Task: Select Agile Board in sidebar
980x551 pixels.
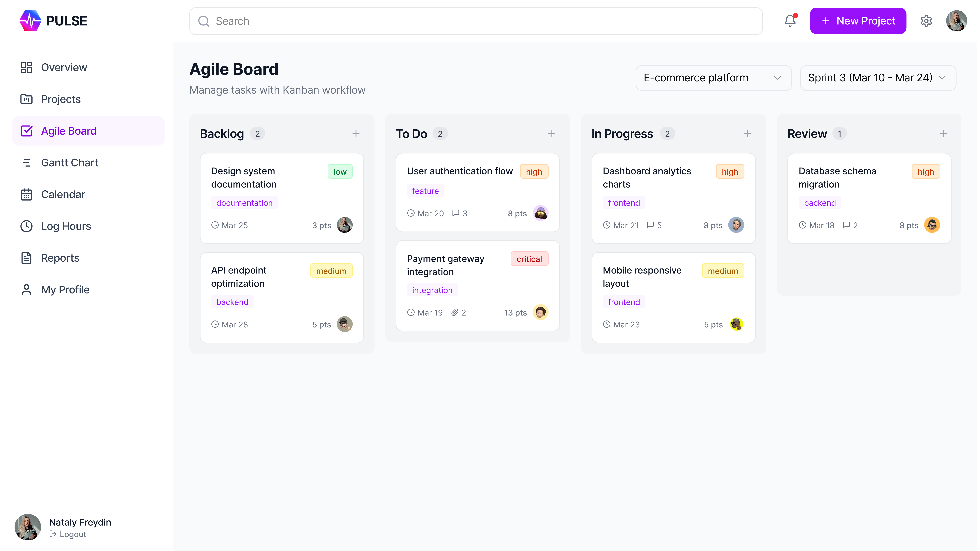Action: (88, 131)
